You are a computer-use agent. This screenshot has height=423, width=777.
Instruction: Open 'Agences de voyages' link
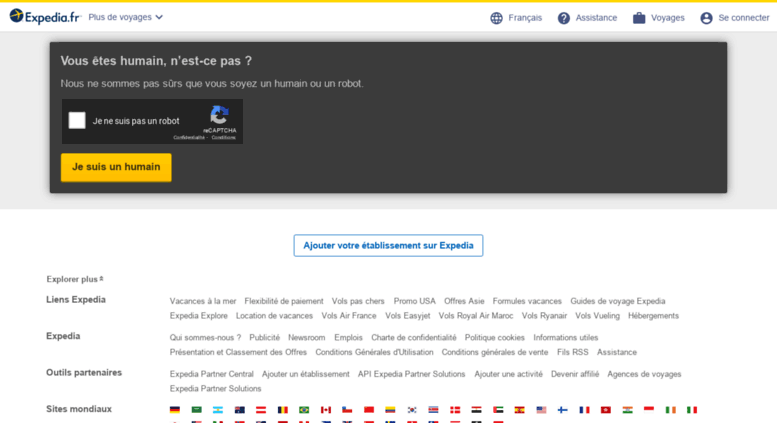point(644,374)
